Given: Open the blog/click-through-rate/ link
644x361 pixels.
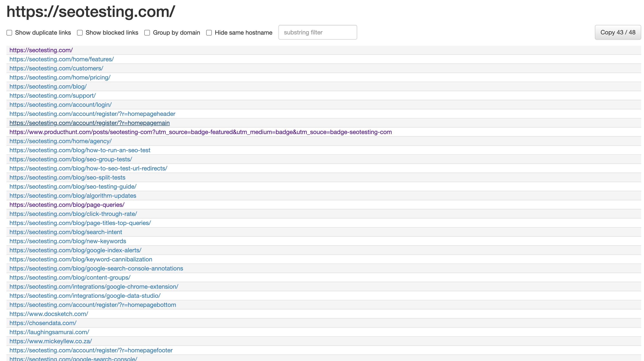Looking at the screenshot, I should (73, 214).
